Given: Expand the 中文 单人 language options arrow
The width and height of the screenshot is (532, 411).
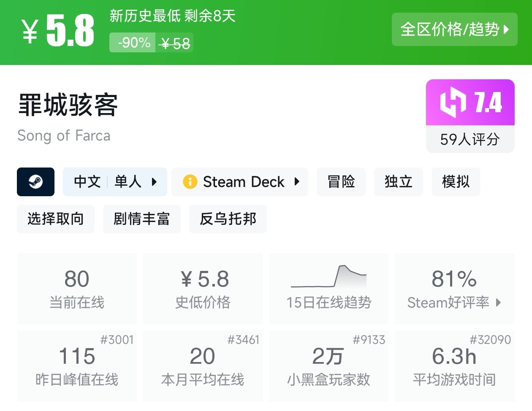Looking at the screenshot, I should click(154, 182).
